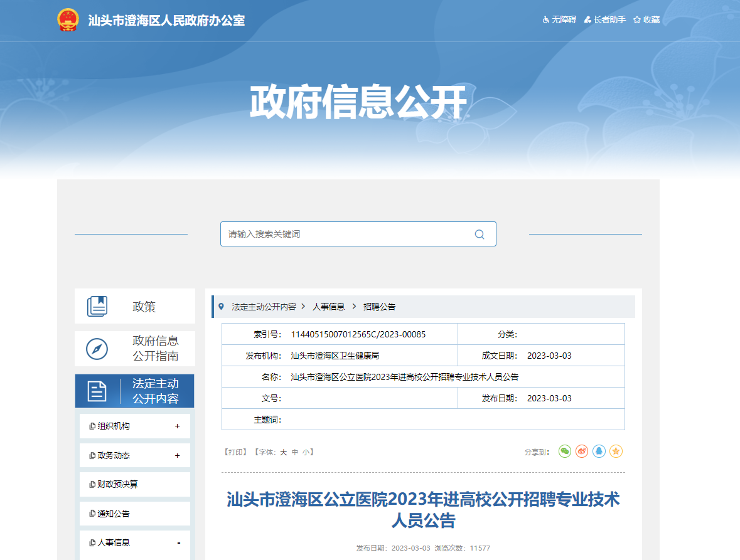740x560 pixels.
Task: Expand the 组织机构 plus sign
Action: (177, 426)
